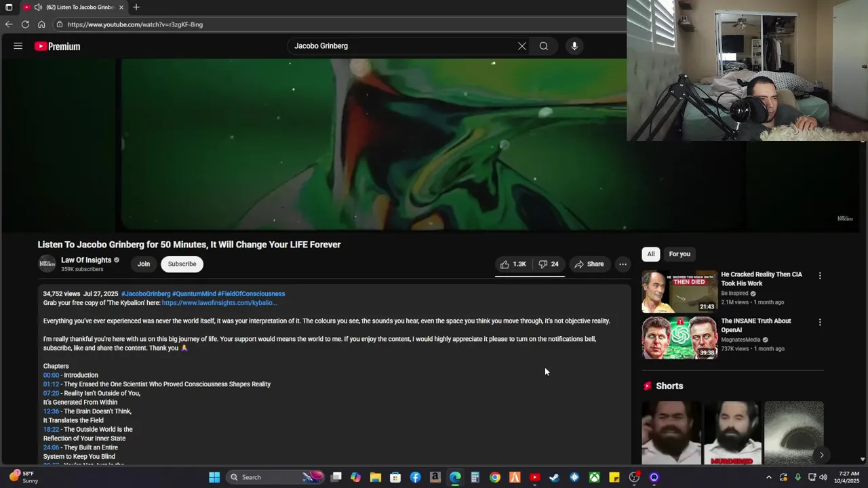Open 'The INSANE Truth About OpenAI' title
Viewport: 868px width, 488px height.
756,325
